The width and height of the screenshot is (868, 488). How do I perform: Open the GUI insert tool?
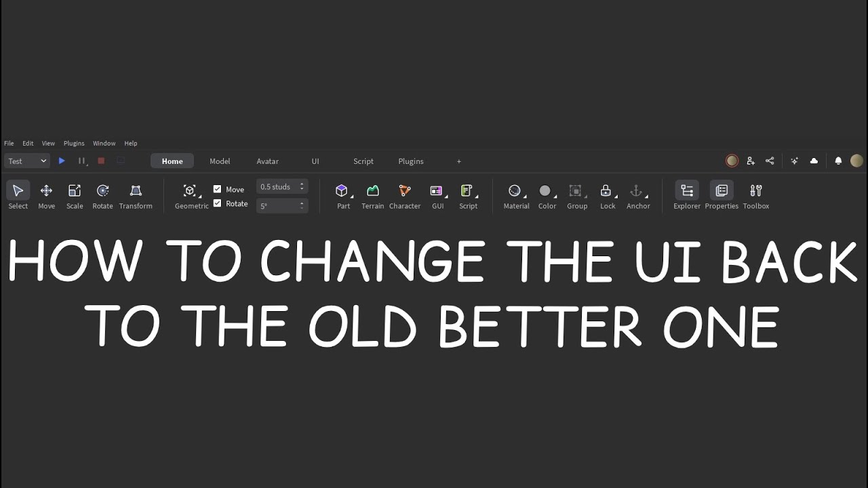[x=437, y=196]
